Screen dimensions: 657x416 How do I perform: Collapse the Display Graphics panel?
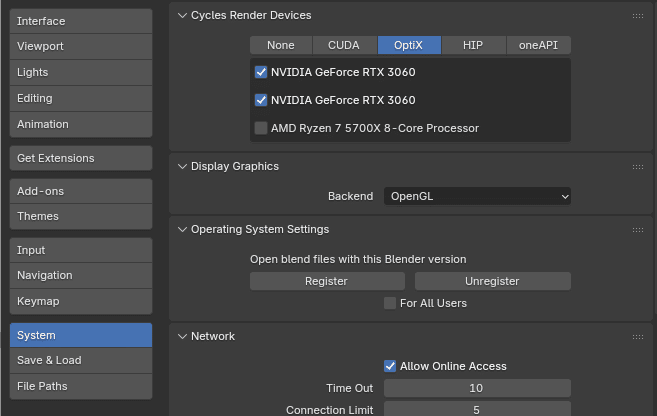coord(182,167)
